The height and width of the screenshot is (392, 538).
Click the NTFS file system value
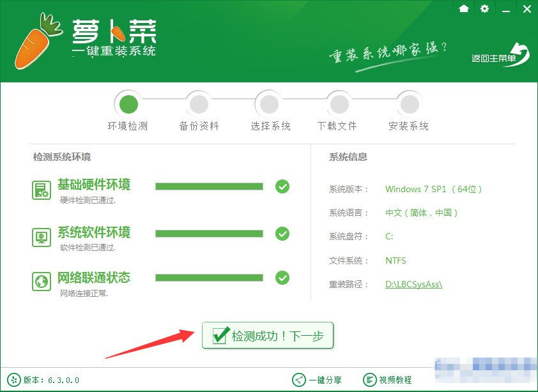tap(396, 260)
